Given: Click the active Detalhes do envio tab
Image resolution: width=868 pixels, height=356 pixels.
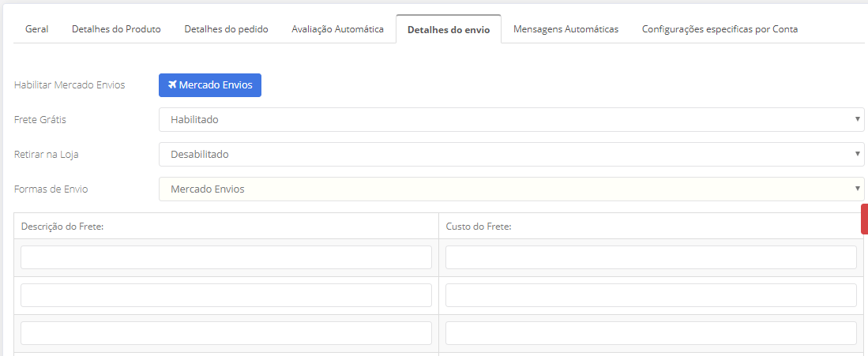Looking at the screenshot, I should [x=448, y=30].
